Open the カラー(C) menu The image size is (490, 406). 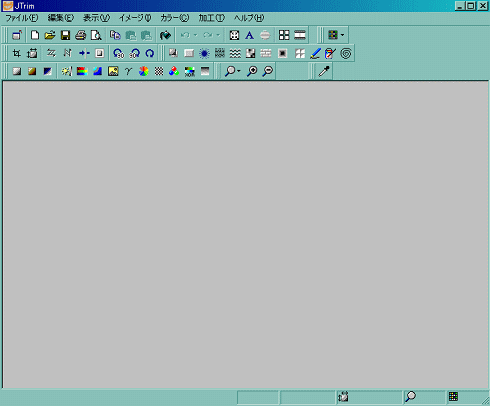point(175,18)
